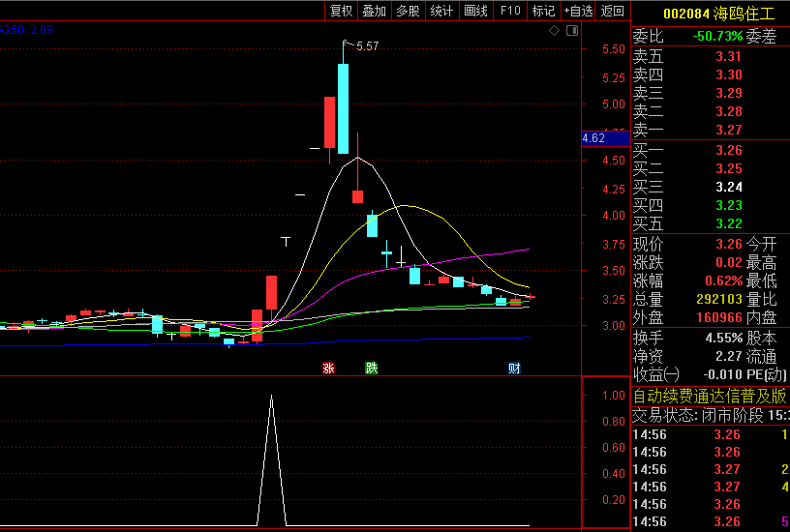
Task: Open the 叠加 overlay option
Action: (374, 11)
